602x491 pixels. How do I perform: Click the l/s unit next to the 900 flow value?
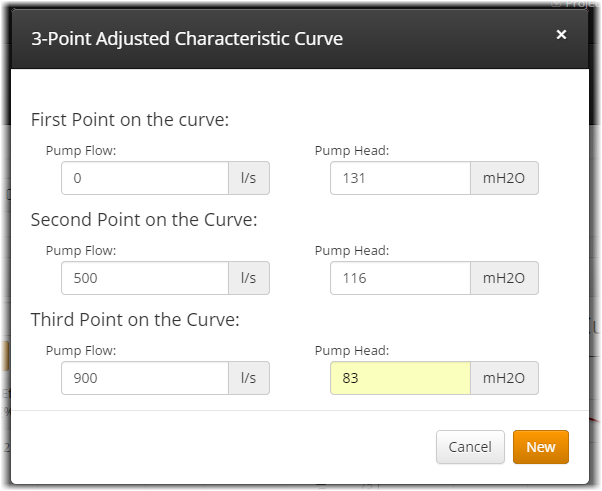[249, 378]
